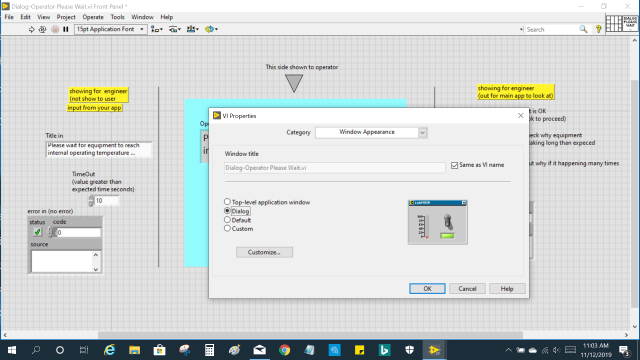Screen dimensions: 640x360
Task: Click the Run Continuously toolbar icon
Action: [42, 29]
